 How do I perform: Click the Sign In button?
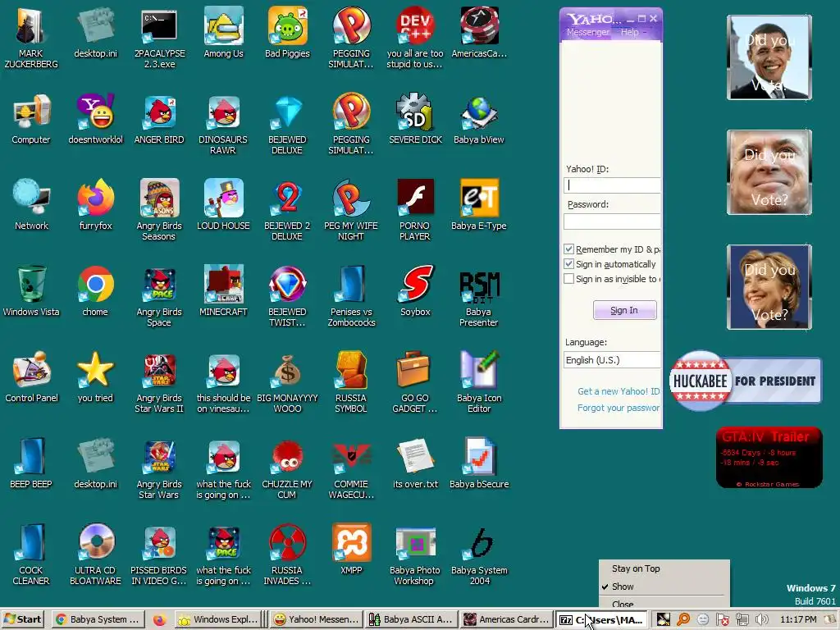click(624, 310)
